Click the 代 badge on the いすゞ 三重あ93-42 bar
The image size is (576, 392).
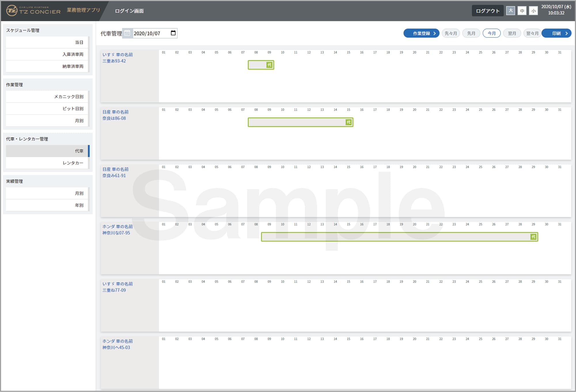tap(269, 65)
